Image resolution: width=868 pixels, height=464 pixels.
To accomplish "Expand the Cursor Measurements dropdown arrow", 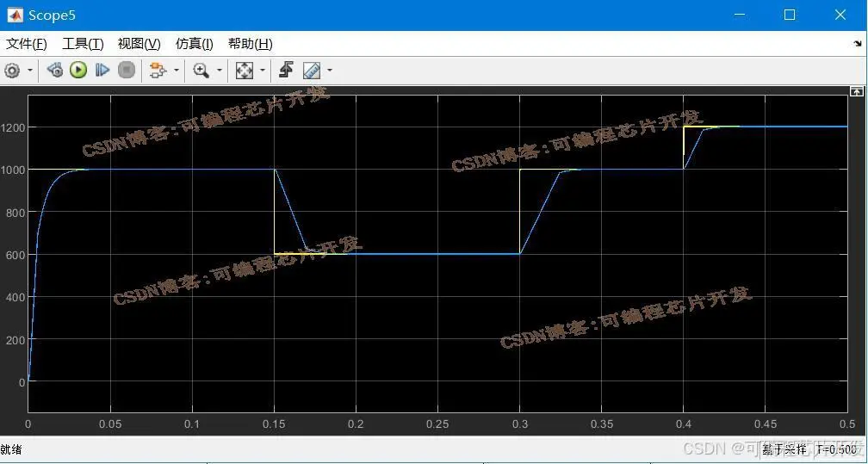I will click(330, 71).
